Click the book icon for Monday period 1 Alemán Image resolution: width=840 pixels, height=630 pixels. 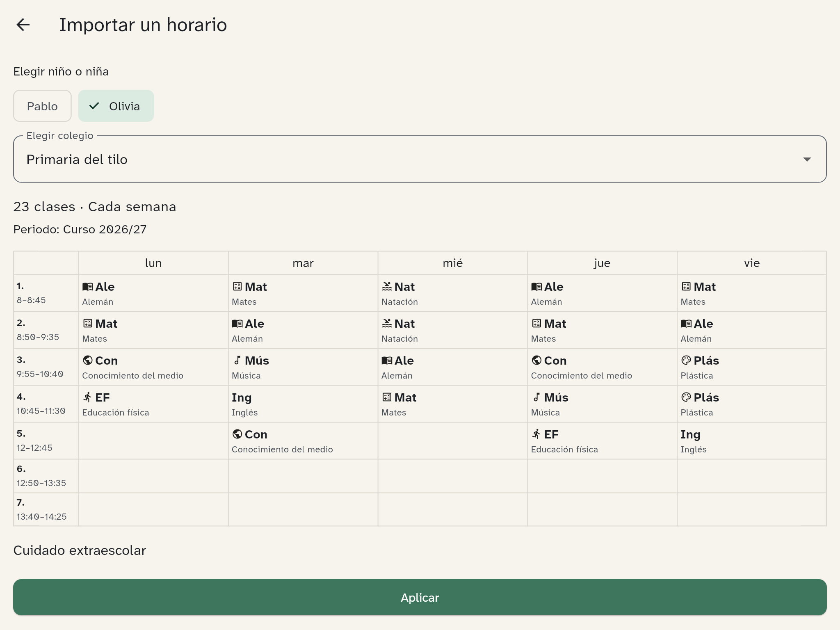point(88,287)
